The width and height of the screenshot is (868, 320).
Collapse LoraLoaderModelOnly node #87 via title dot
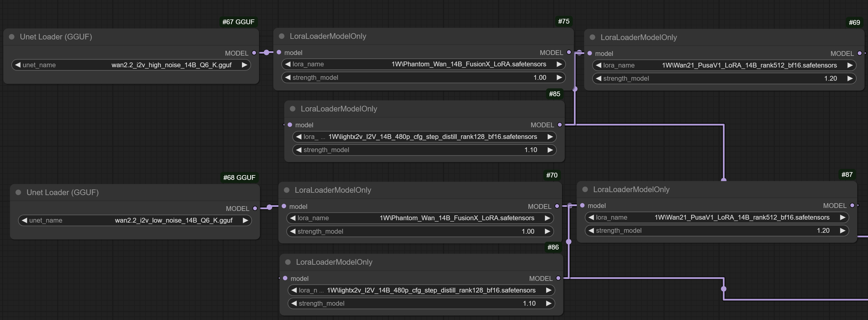(585, 189)
